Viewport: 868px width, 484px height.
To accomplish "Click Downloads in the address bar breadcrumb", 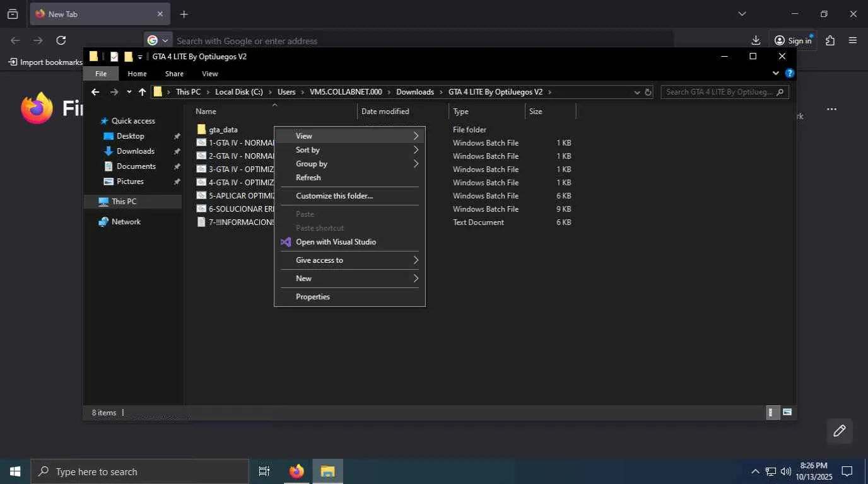I will click(x=415, y=92).
